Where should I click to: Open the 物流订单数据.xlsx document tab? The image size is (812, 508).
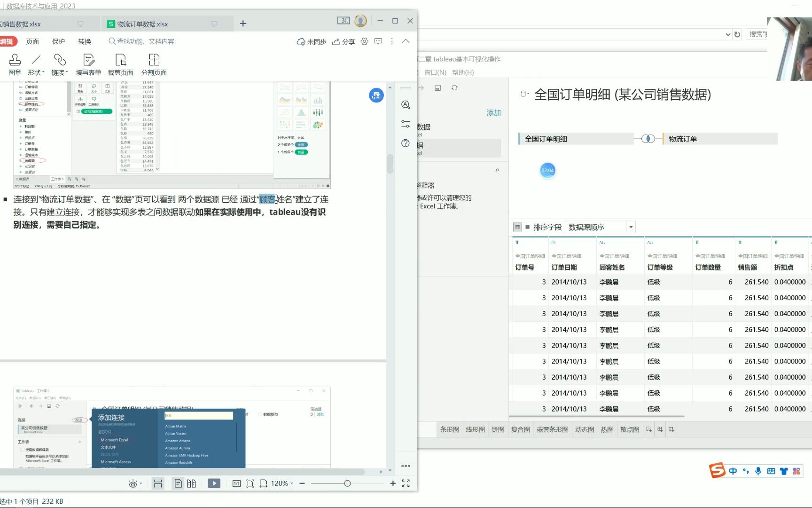[167, 24]
